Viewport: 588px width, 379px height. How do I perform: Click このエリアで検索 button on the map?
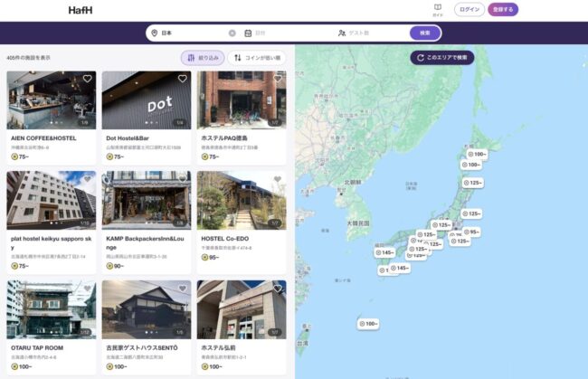[x=442, y=57]
